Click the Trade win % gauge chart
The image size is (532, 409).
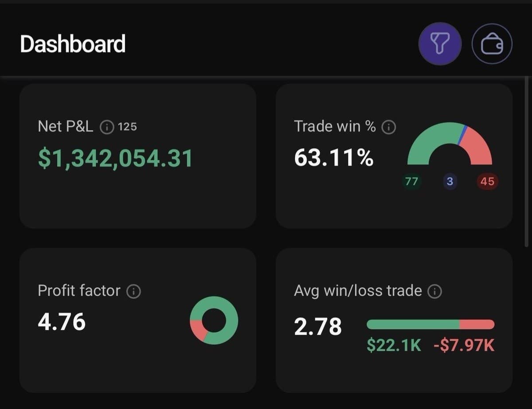[x=450, y=144]
